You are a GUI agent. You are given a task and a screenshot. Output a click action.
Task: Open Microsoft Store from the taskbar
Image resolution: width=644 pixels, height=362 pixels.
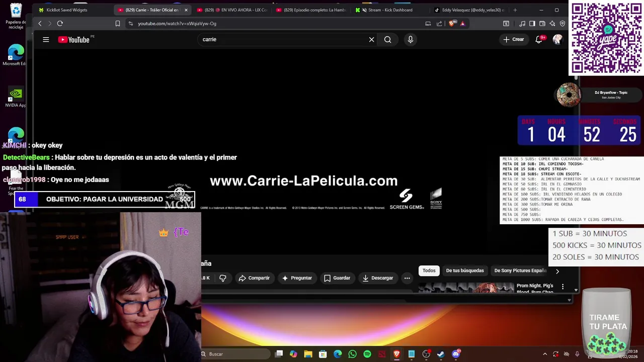click(323, 354)
